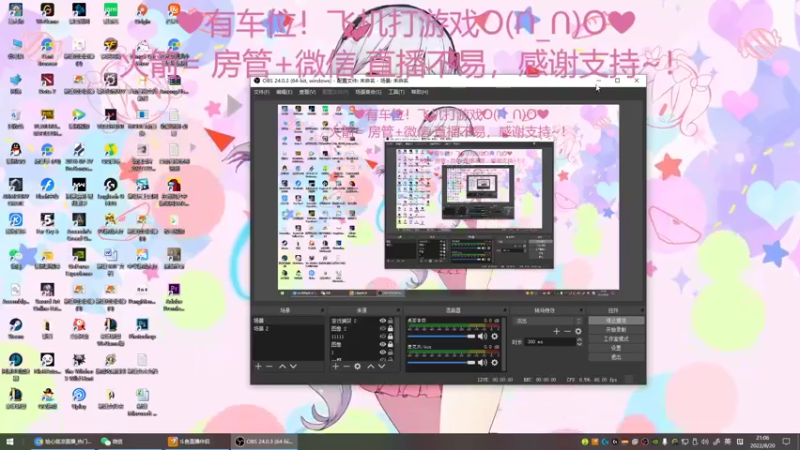The image size is (800, 450).
Task: Open the taskbar notification center icon
Action: click(787, 441)
